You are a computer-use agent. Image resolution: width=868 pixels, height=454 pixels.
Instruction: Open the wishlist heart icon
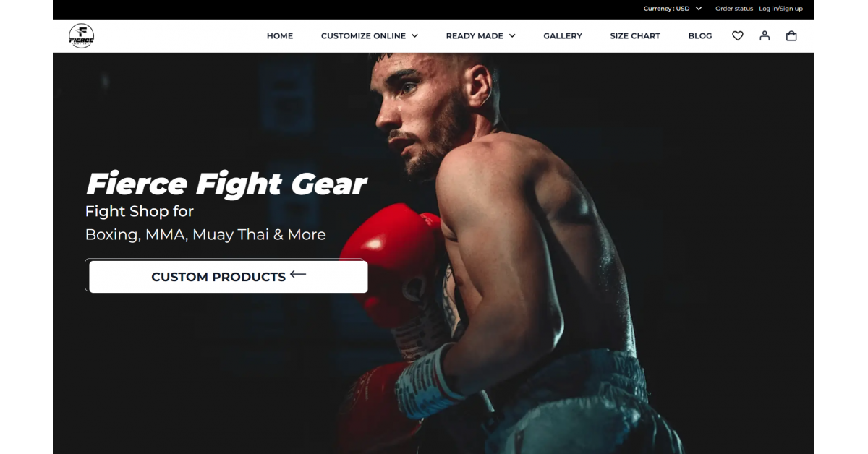[738, 35]
